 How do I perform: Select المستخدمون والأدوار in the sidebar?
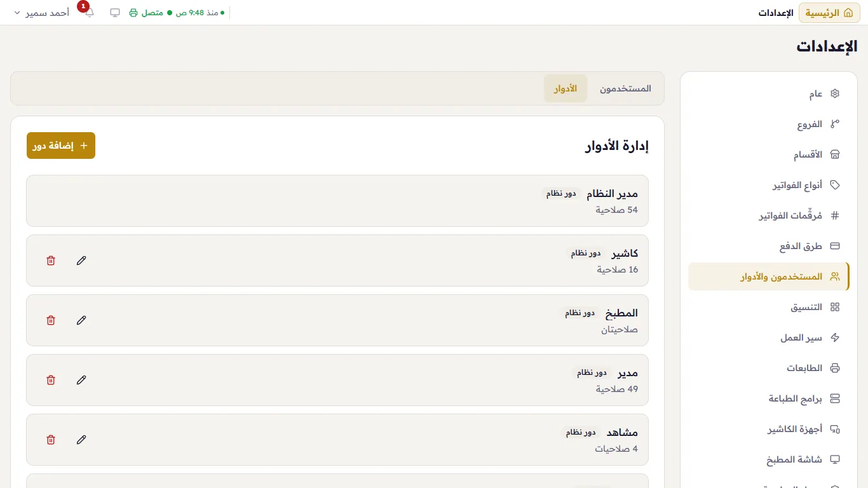pyautogui.click(x=769, y=277)
